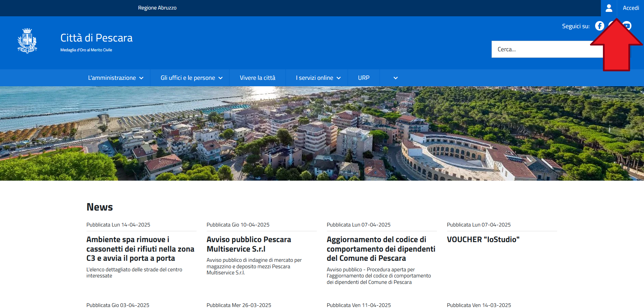Image resolution: width=644 pixels, height=308 pixels.
Task: Click the Accedi login link
Action: 631,8
